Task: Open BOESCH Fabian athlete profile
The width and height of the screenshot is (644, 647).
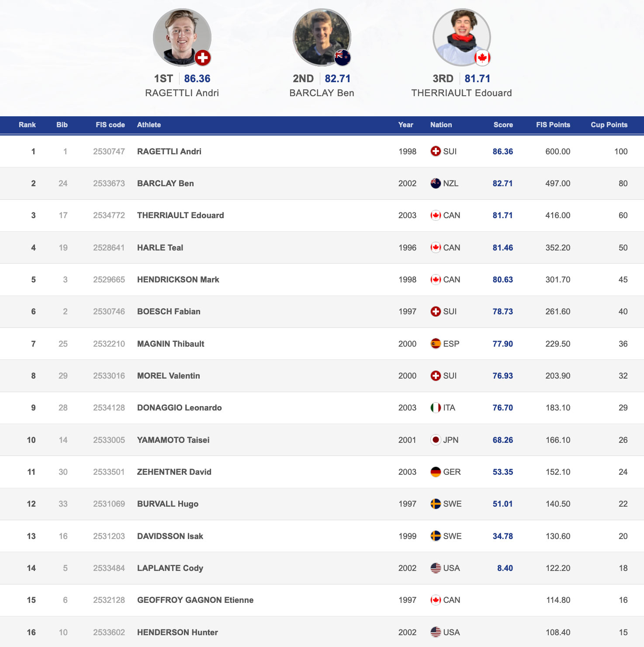Action: pyautogui.click(x=169, y=311)
